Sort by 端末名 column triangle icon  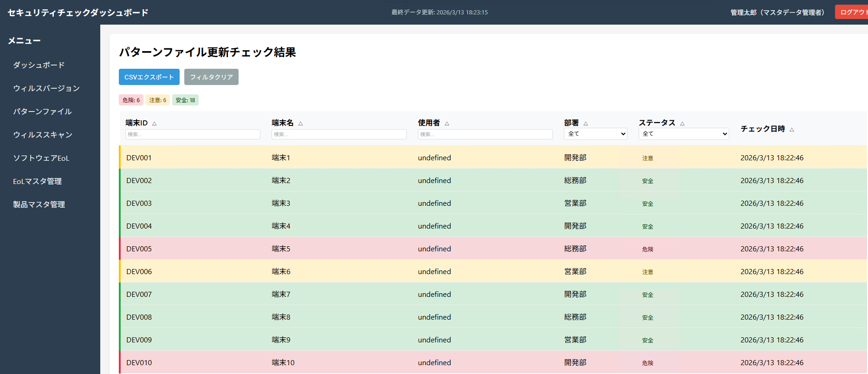coord(301,124)
